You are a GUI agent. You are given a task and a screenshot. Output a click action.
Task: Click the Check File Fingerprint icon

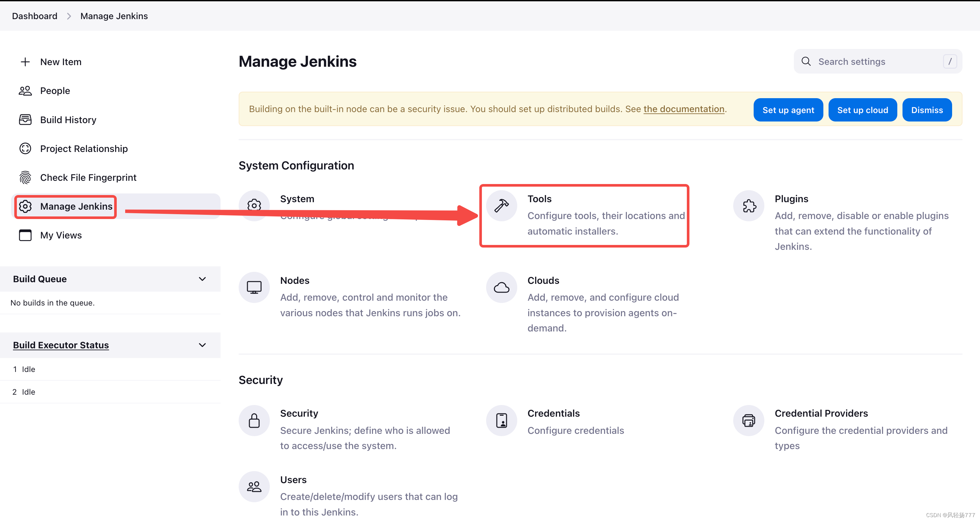click(25, 177)
